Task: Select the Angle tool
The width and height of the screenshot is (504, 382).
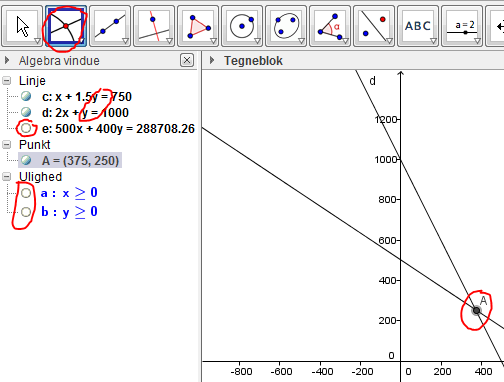Action: [x=330, y=26]
